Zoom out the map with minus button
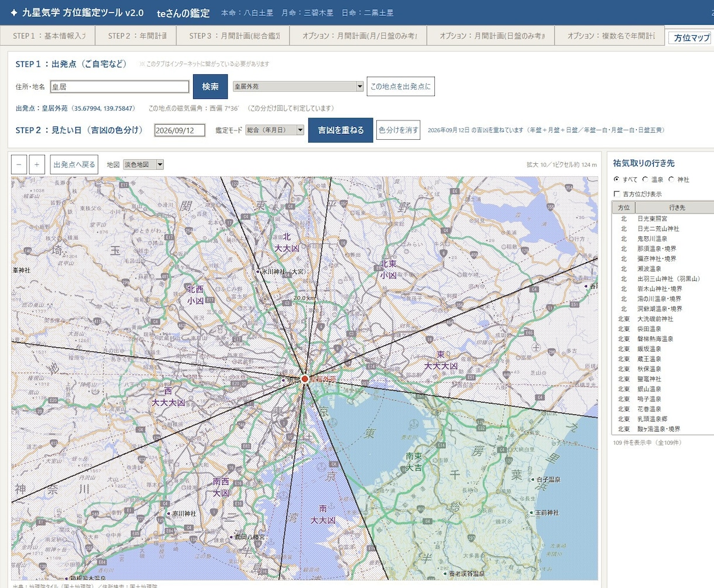 click(19, 164)
